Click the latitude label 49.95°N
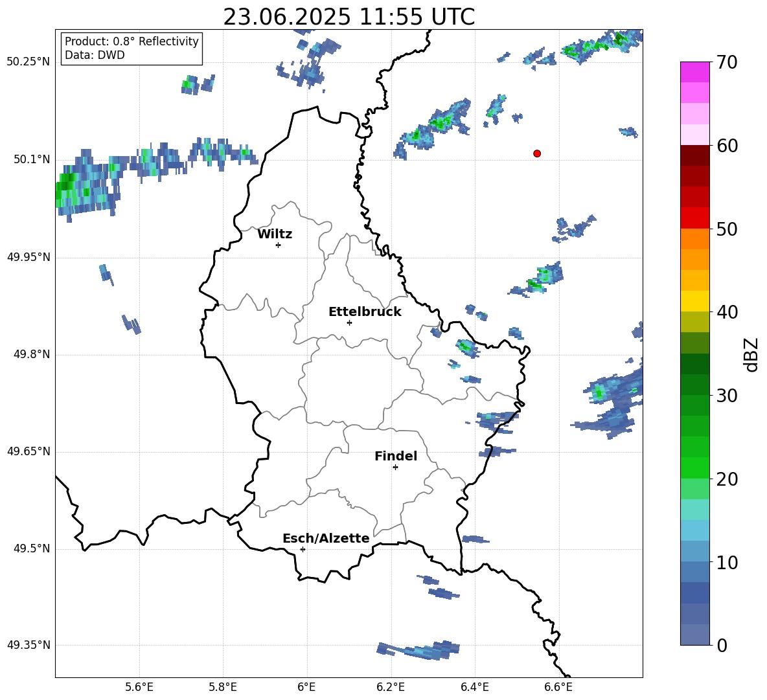 click(x=29, y=257)
